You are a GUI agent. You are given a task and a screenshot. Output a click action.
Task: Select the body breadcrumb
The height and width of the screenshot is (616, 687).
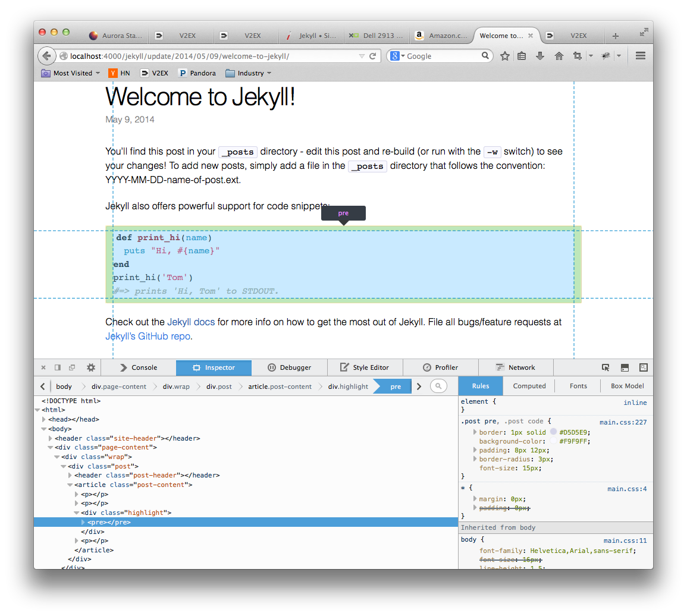(x=64, y=386)
